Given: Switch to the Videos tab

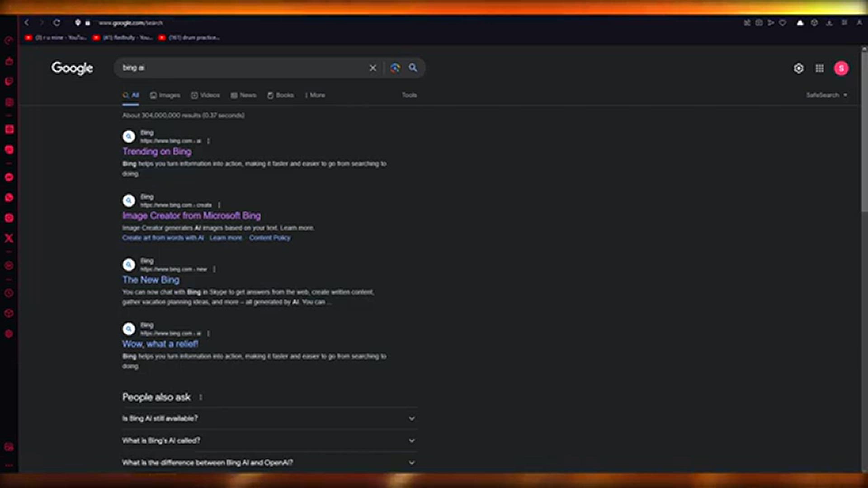Looking at the screenshot, I should [x=205, y=95].
